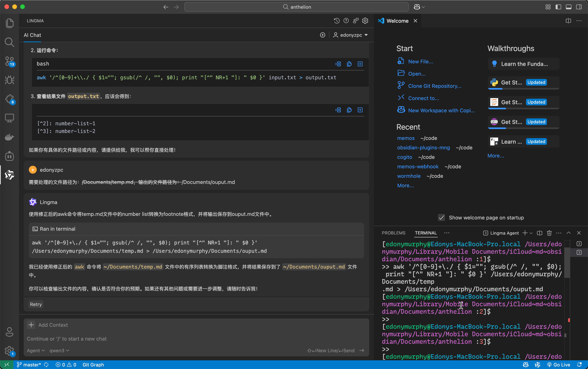Viewport: 588px width, 369px height.
Task: Send chat message arrow button
Action: tap(362, 350)
